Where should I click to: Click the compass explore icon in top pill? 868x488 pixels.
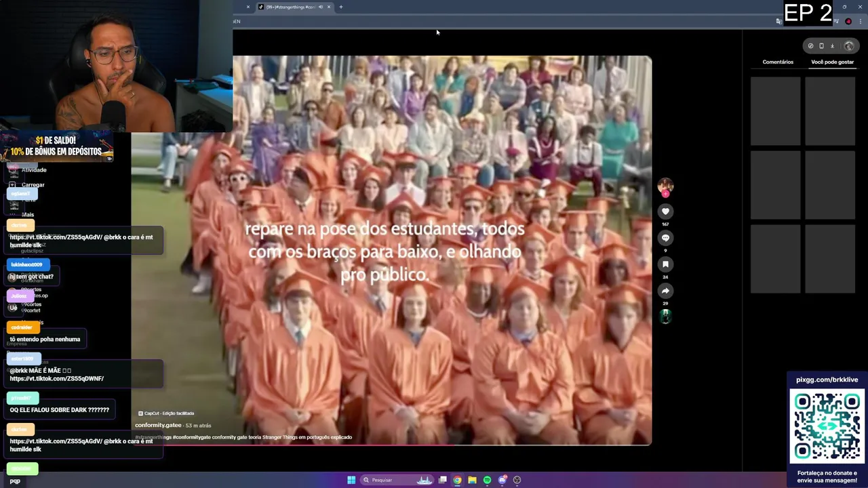pyautogui.click(x=810, y=46)
